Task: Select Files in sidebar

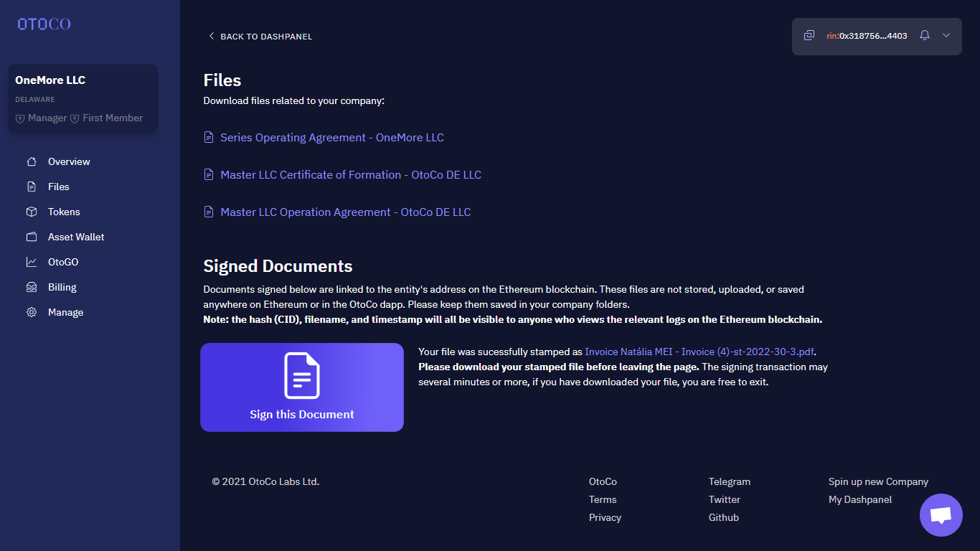Action: click(x=59, y=187)
